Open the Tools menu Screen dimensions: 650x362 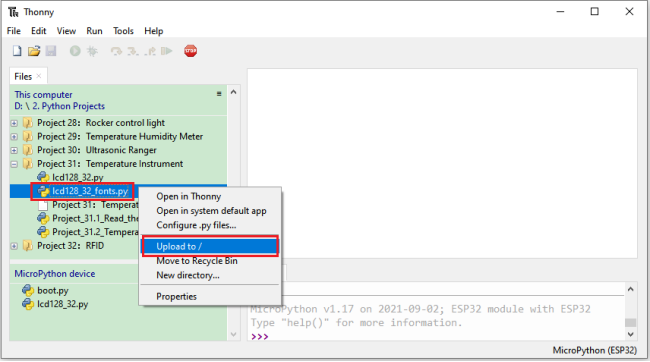coord(123,31)
